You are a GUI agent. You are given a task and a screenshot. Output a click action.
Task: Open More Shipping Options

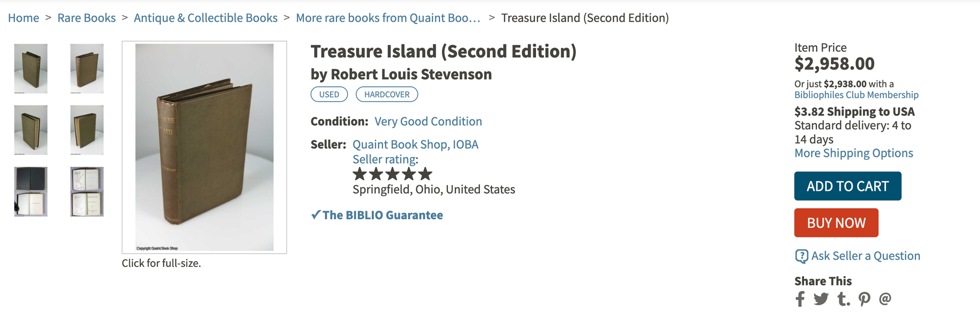[853, 153]
